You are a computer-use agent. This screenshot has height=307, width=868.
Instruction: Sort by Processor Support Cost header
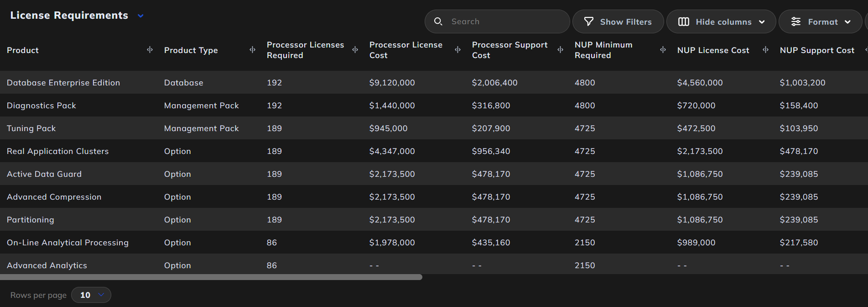510,50
